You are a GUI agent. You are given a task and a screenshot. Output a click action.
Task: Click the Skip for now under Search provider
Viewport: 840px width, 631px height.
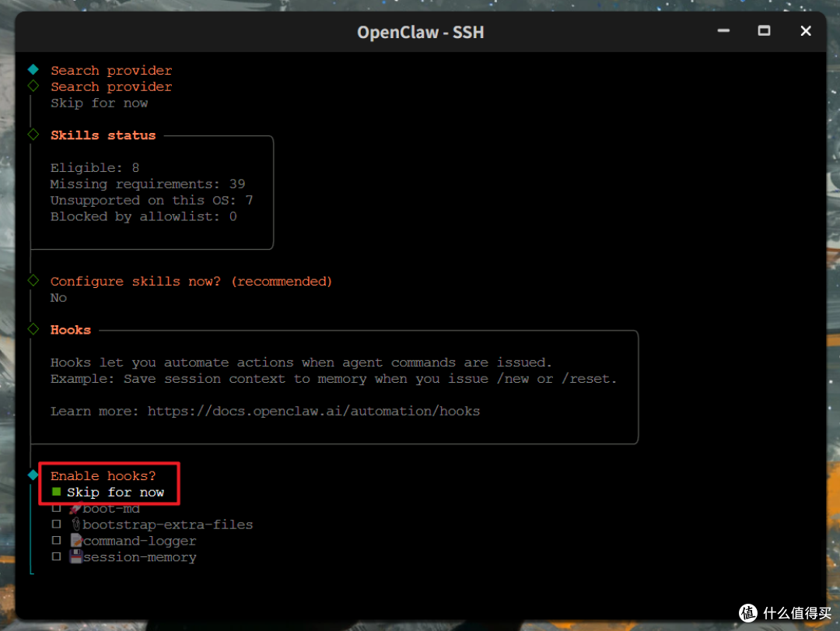pos(99,103)
